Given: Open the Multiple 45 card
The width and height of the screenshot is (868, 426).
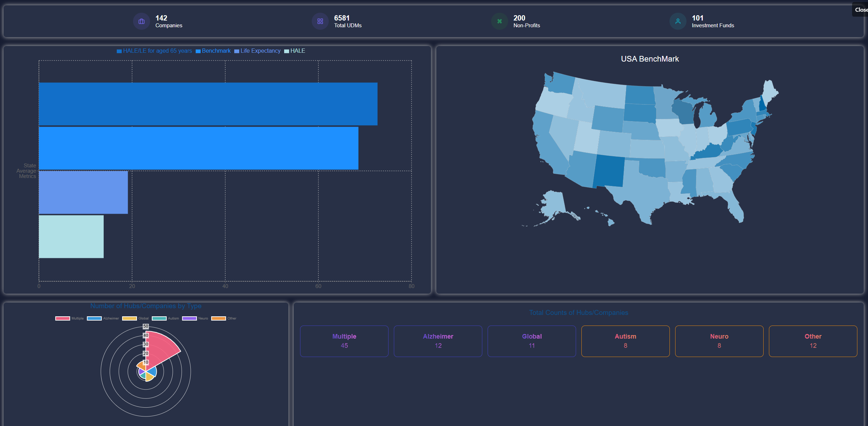Looking at the screenshot, I should (344, 341).
